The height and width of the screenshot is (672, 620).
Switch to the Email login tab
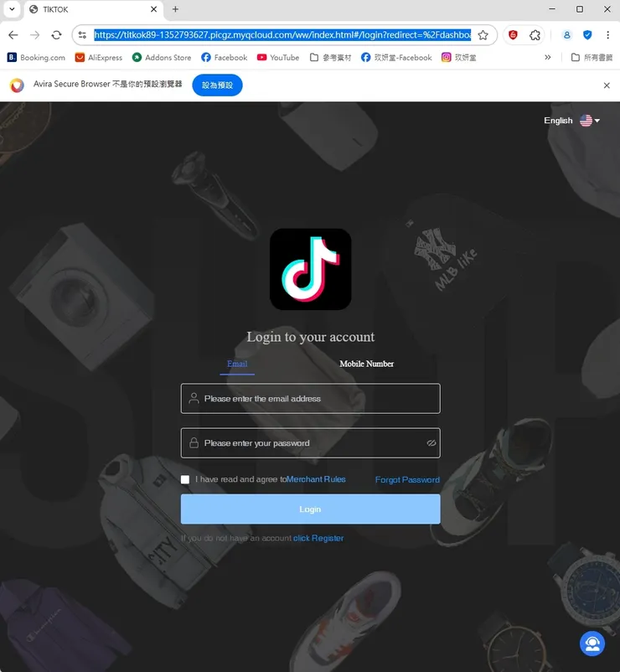pos(237,364)
